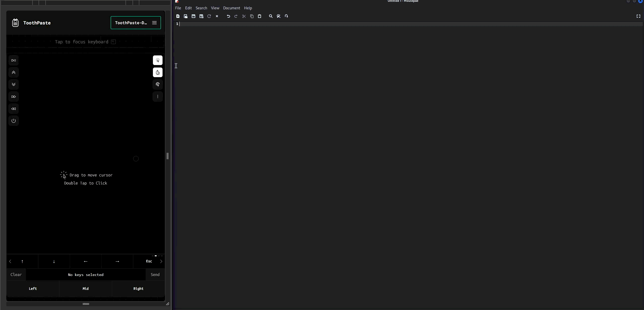Toggle the share/upload button in ToothPaste
Screen dimensions: 644x310
coord(158,73)
